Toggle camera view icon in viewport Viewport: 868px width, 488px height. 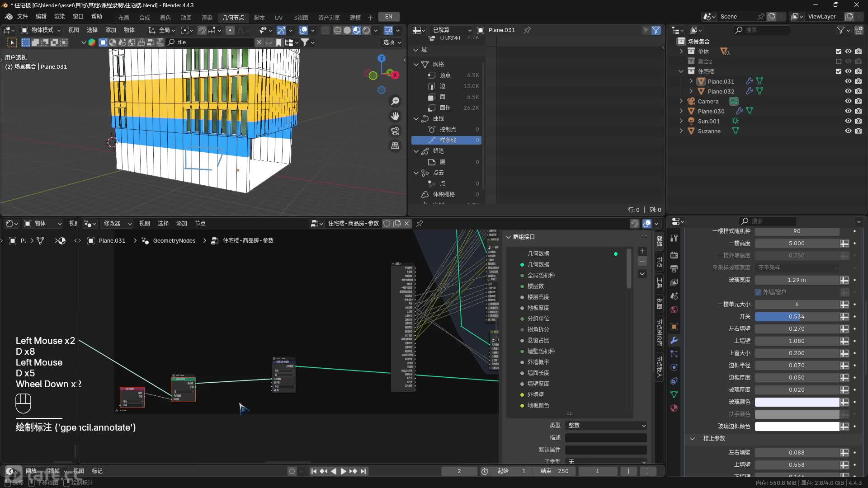395,131
